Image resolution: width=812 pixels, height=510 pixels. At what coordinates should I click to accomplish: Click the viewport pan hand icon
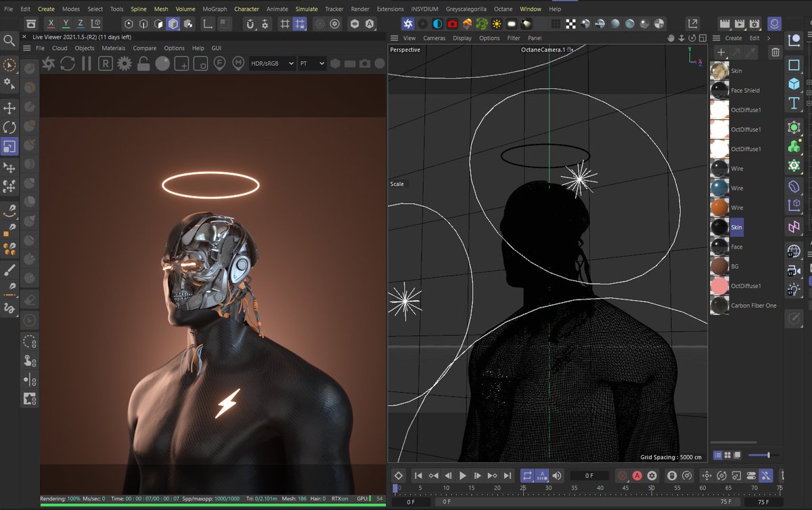point(671,38)
